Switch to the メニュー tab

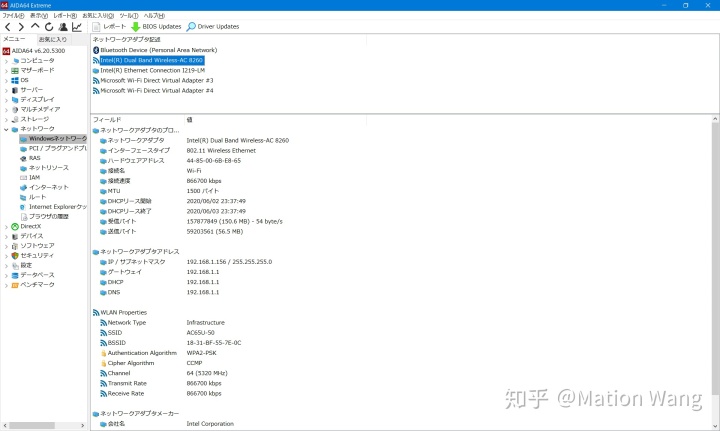[x=14, y=39]
